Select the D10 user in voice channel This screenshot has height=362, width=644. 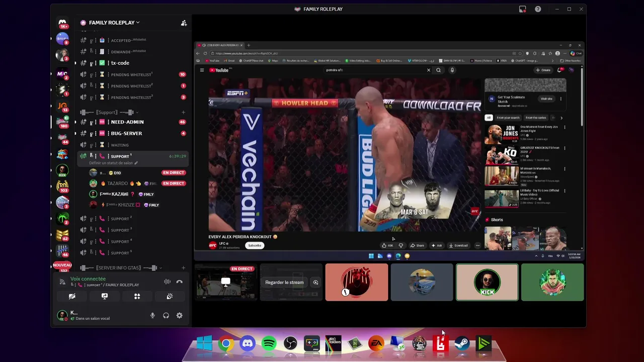click(137, 172)
